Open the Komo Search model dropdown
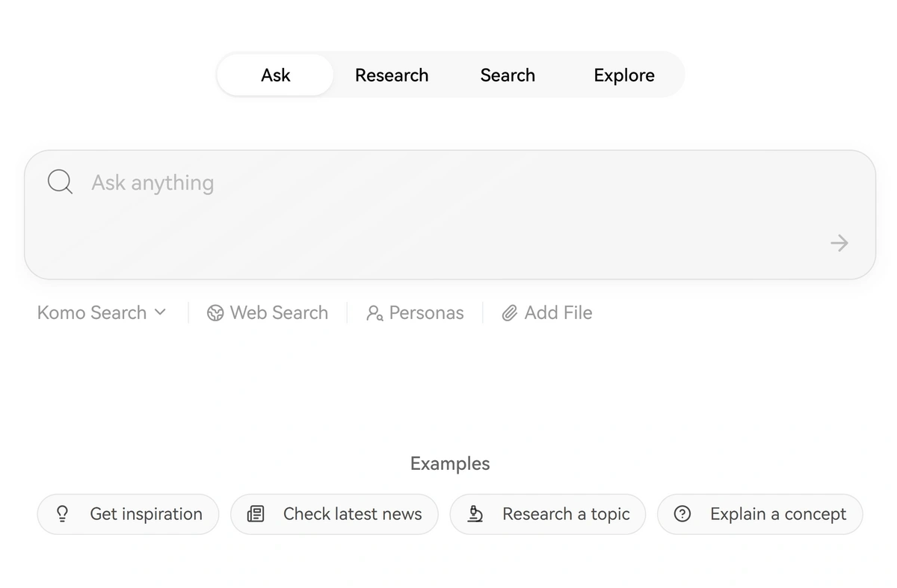Image resolution: width=897 pixels, height=588 pixels. click(102, 313)
